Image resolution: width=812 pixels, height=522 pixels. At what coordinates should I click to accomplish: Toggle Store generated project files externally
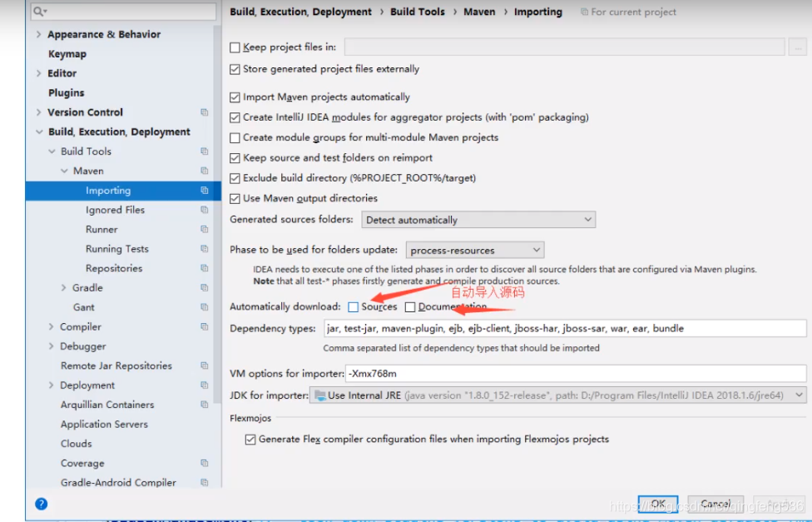[x=235, y=69]
